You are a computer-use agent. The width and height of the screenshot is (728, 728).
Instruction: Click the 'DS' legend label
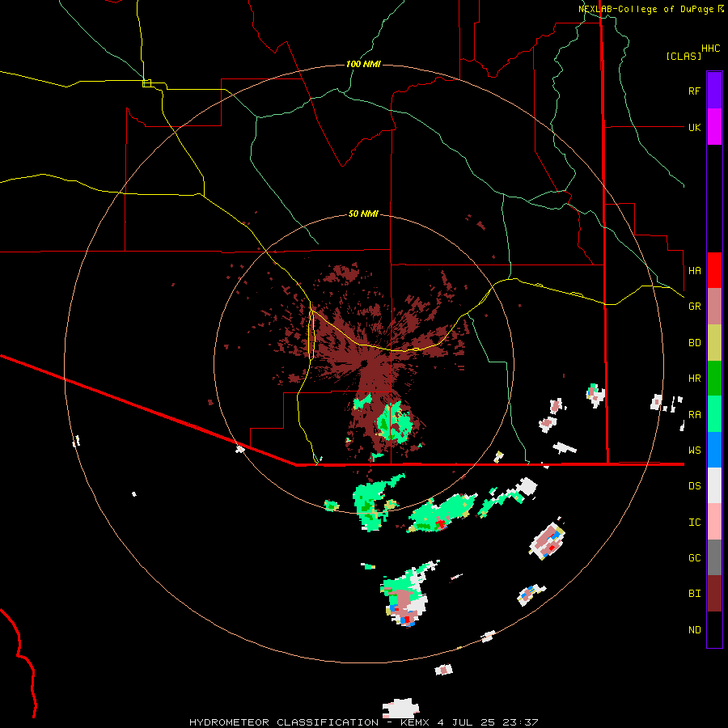pyautogui.click(x=694, y=486)
